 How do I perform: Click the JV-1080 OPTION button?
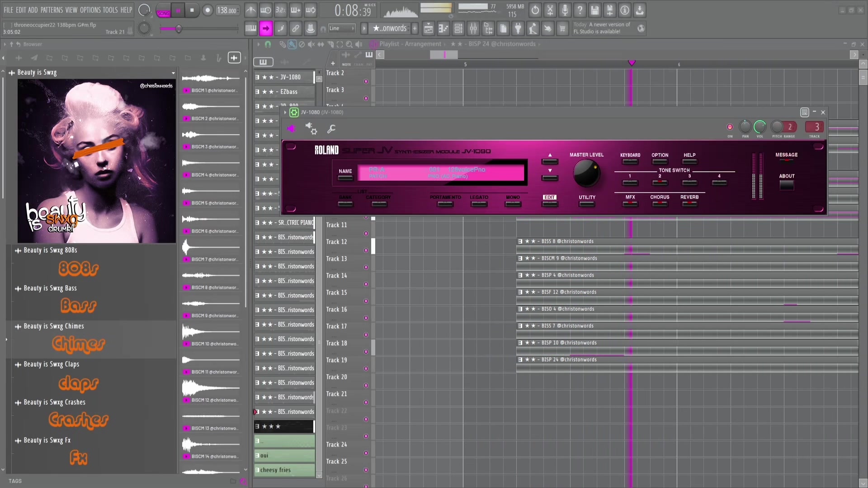(x=660, y=161)
